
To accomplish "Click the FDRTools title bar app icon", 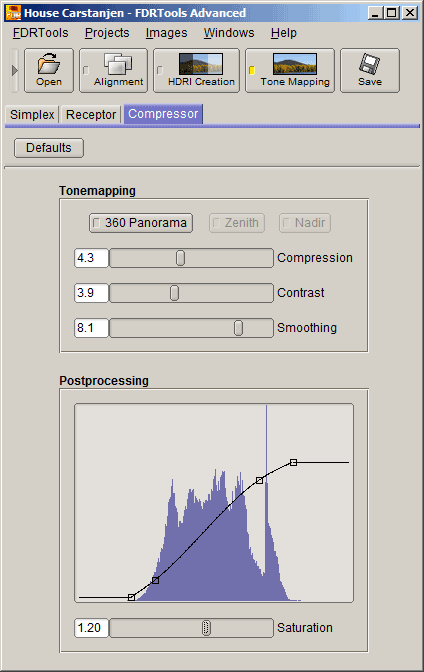I will click(x=13, y=13).
